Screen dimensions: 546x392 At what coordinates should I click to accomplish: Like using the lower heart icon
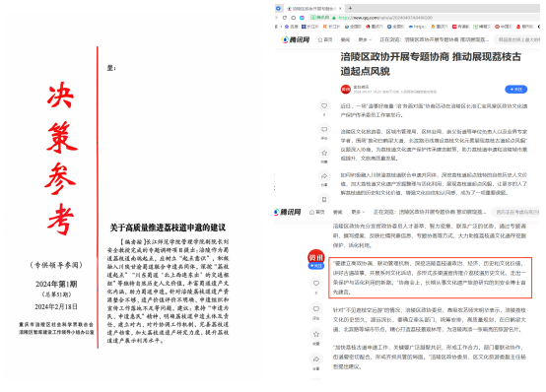click(316, 284)
